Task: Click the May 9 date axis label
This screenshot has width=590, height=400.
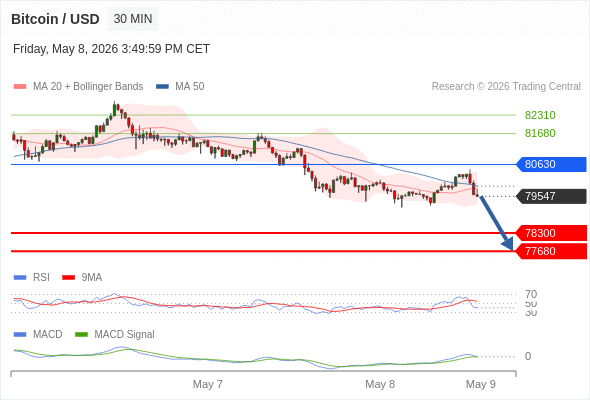Action: [481, 384]
